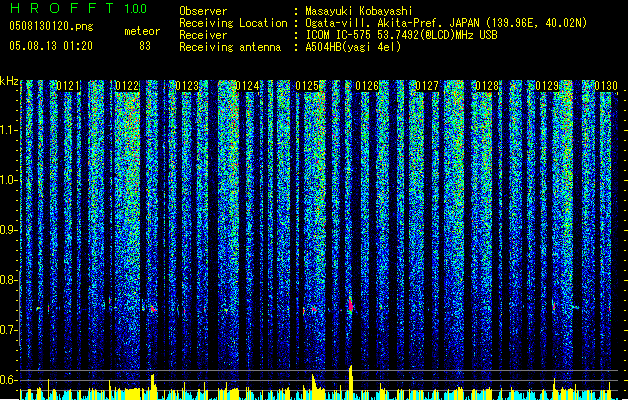This screenshot has height=400, width=629.
Task: Click the antenna value A504HB(yagi 4el)
Action: (x=353, y=47)
